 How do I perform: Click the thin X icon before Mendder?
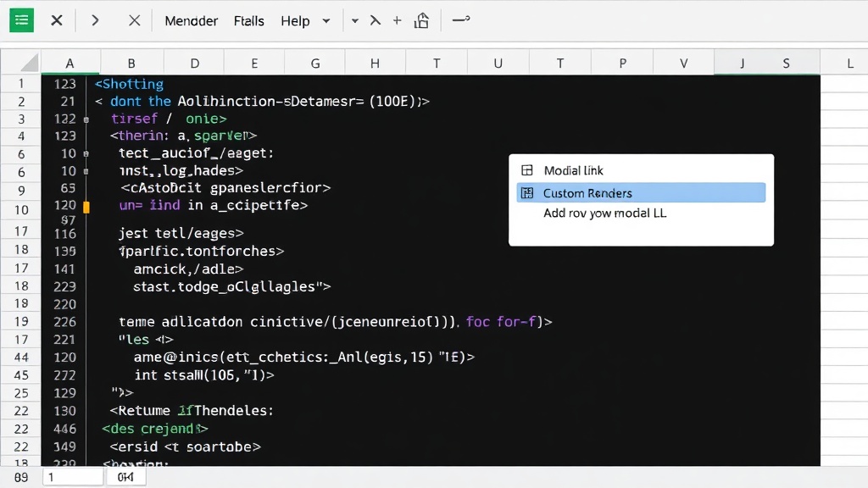tap(135, 20)
